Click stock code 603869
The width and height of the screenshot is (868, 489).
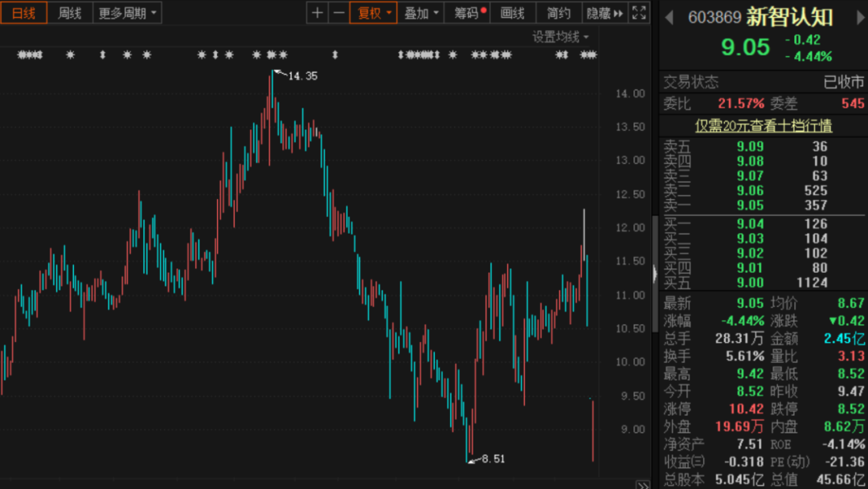tap(714, 18)
